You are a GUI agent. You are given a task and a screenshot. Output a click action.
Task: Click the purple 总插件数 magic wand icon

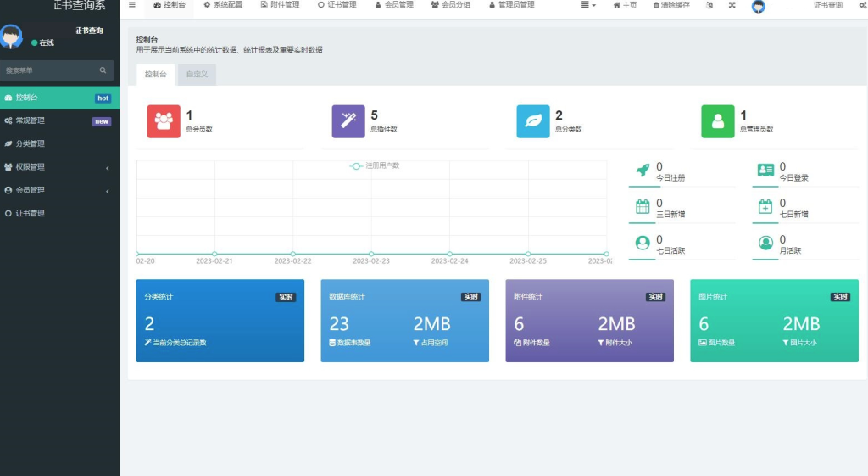coord(348,121)
